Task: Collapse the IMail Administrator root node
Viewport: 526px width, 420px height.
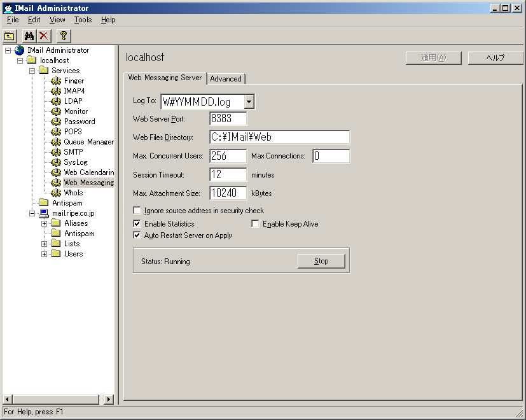Action: (x=8, y=50)
